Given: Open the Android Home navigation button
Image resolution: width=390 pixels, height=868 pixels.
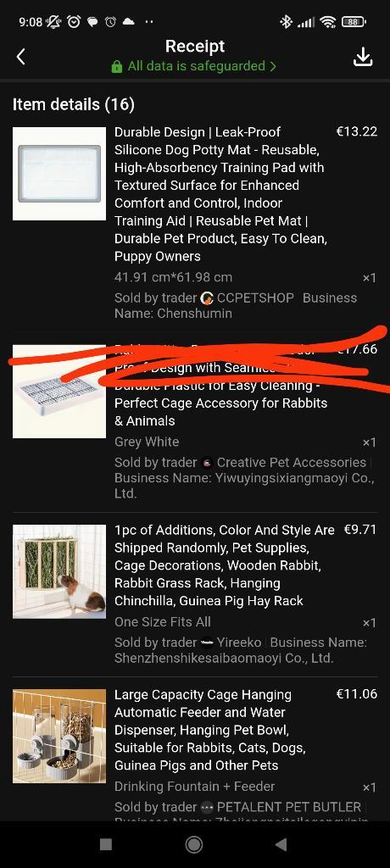Looking at the screenshot, I should point(194,844).
